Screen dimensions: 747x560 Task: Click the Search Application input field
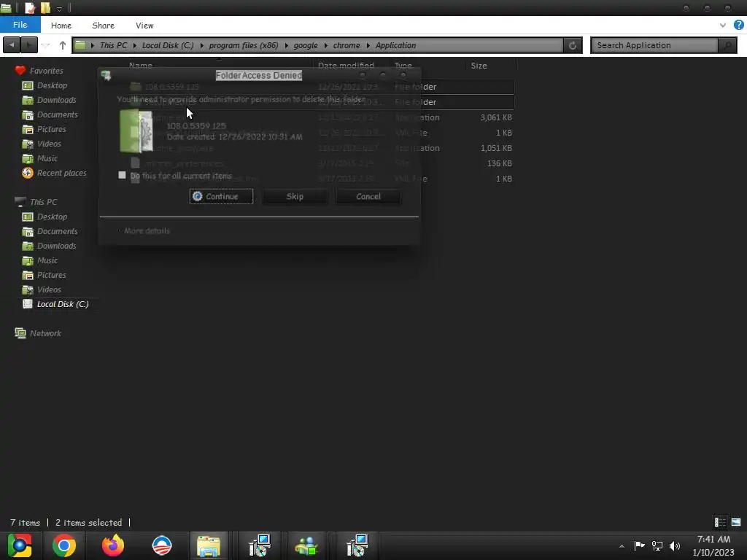654,45
